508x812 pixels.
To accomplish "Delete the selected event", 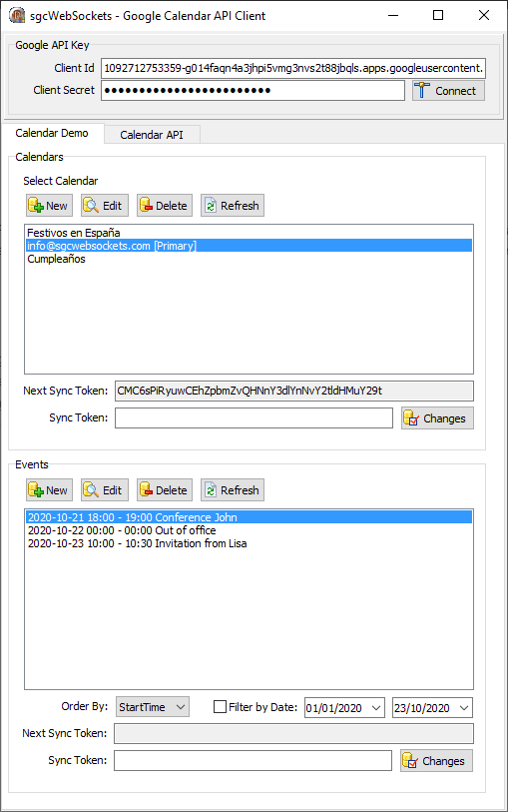I will pyautogui.click(x=165, y=489).
